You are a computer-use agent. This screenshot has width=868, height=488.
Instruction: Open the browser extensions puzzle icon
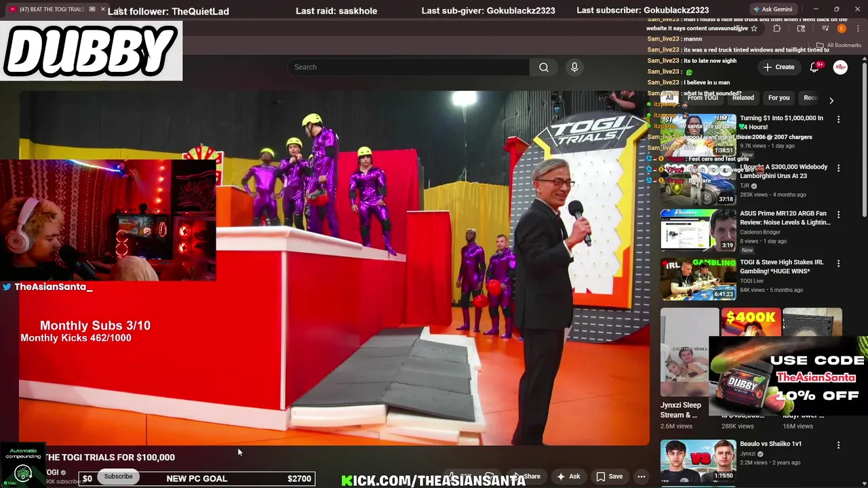777,28
